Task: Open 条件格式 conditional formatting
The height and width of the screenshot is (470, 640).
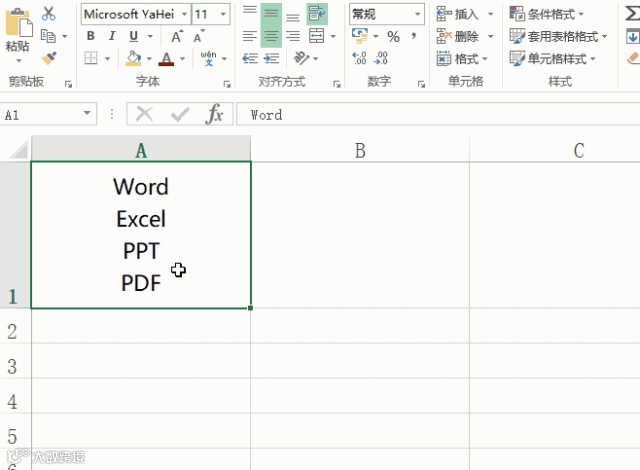Action: click(x=547, y=14)
